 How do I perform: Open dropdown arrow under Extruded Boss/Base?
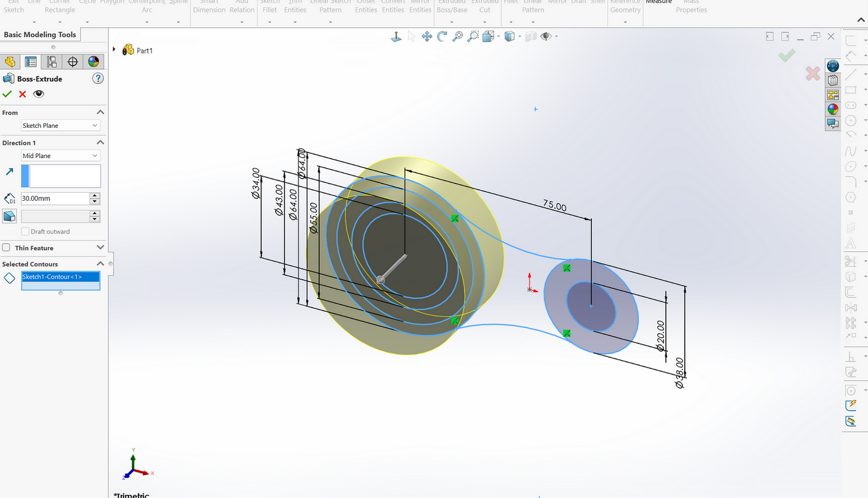[452, 22]
